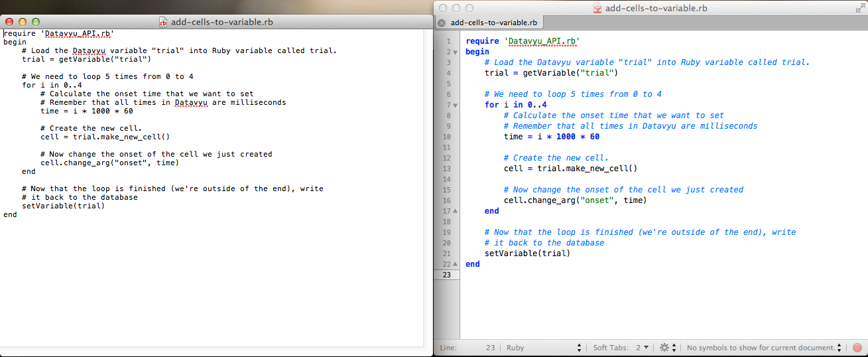Click 'cell.change_arg("onset", time)' in TextMate
This screenshot has width=868, height=357.
575,200
